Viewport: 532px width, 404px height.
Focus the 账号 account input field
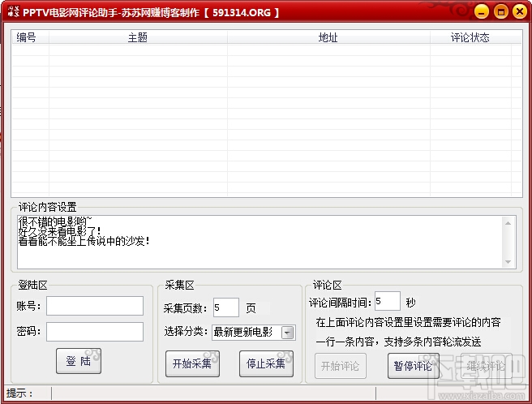95,306
